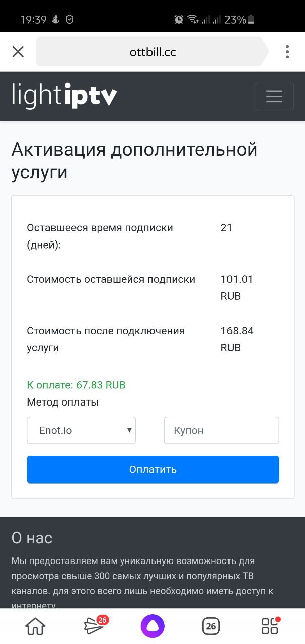Click the О нас footer heading

(32, 538)
